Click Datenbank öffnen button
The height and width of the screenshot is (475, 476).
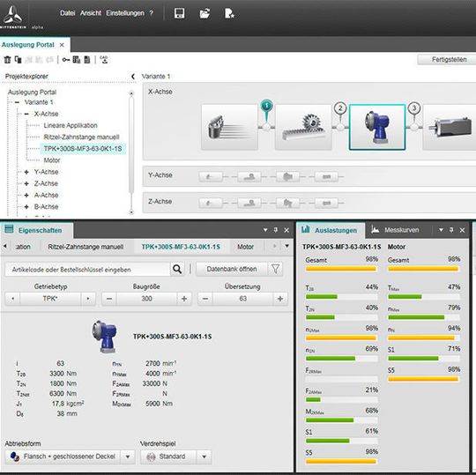coord(232,269)
